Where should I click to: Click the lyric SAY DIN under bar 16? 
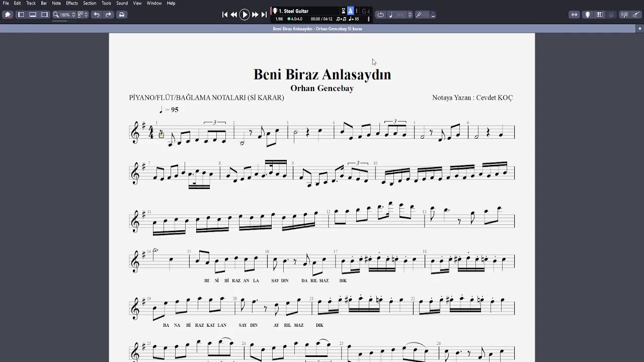coord(280,281)
